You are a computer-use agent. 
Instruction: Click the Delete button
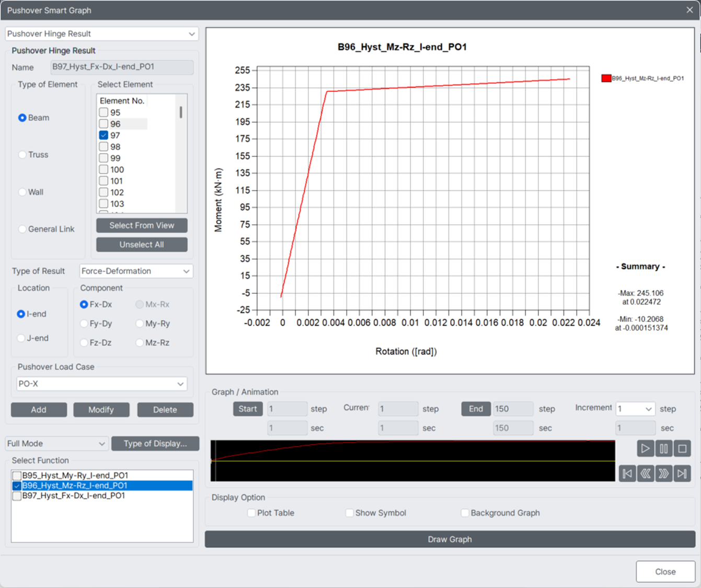(165, 410)
